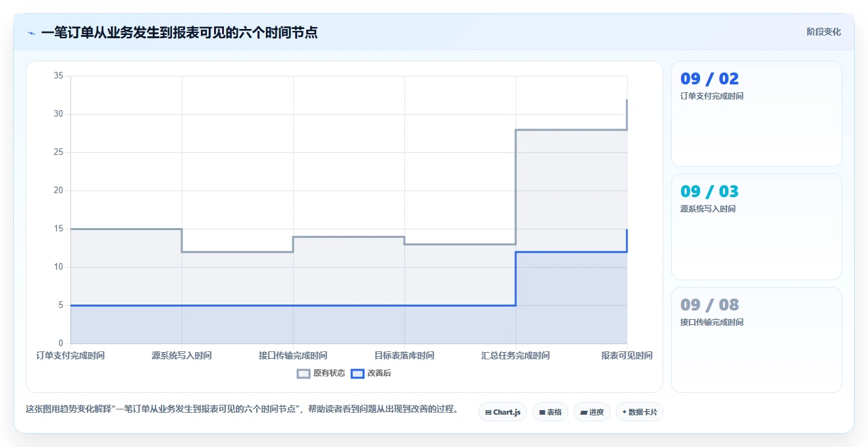Click the y-axis value 35

click(x=59, y=76)
